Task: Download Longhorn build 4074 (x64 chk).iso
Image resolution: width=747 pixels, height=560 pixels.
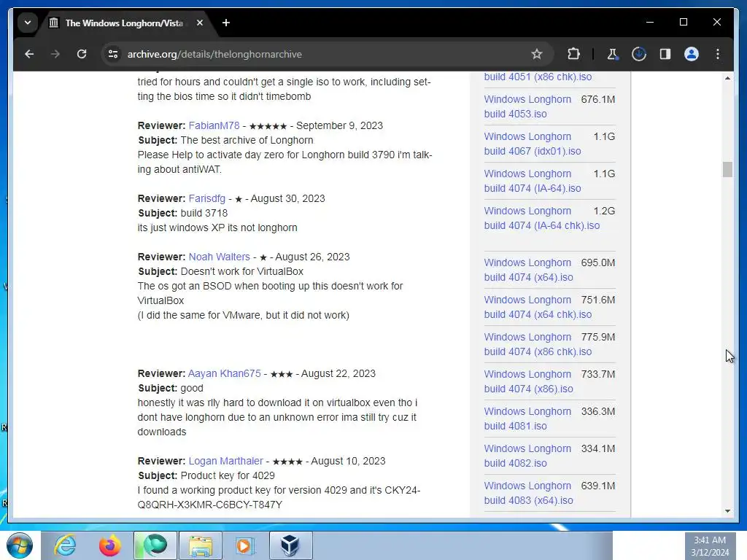Action: coord(538,307)
